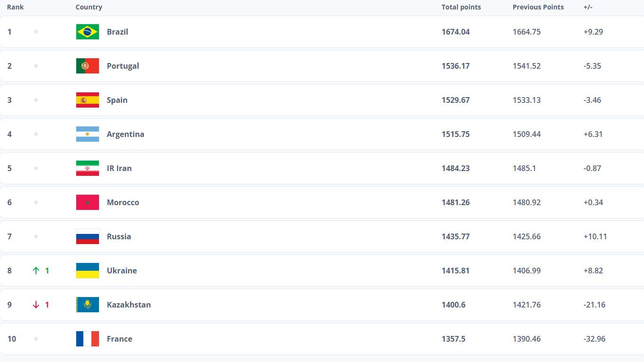Click the +/- column header
The height and width of the screenshot is (362, 644).
pos(588,7)
